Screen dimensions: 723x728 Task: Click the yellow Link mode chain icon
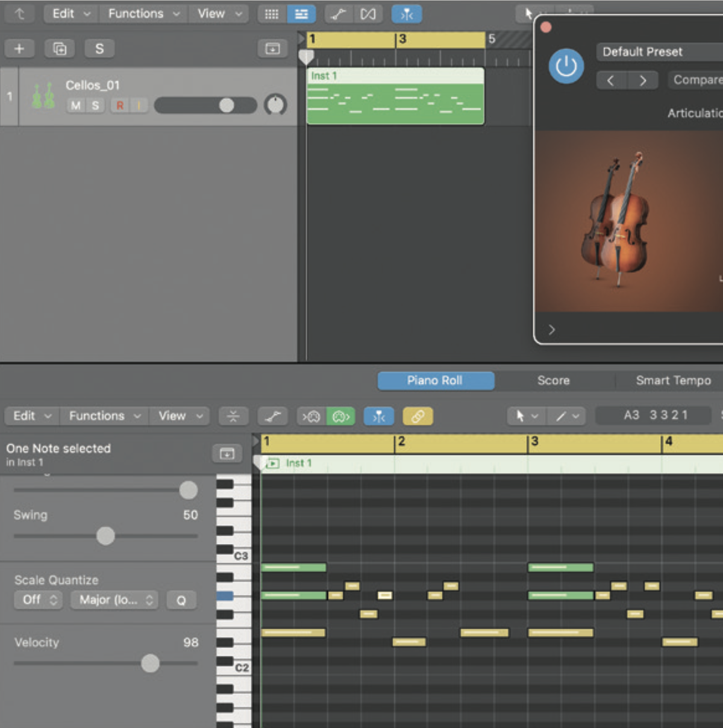pyautogui.click(x=417, y=416)
